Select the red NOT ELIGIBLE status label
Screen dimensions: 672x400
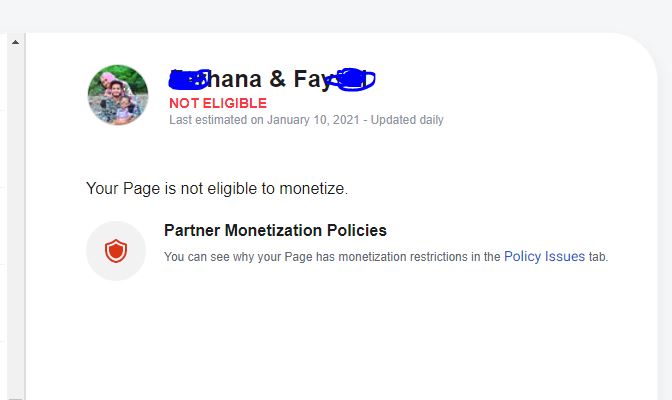click(x=218, y=103)
